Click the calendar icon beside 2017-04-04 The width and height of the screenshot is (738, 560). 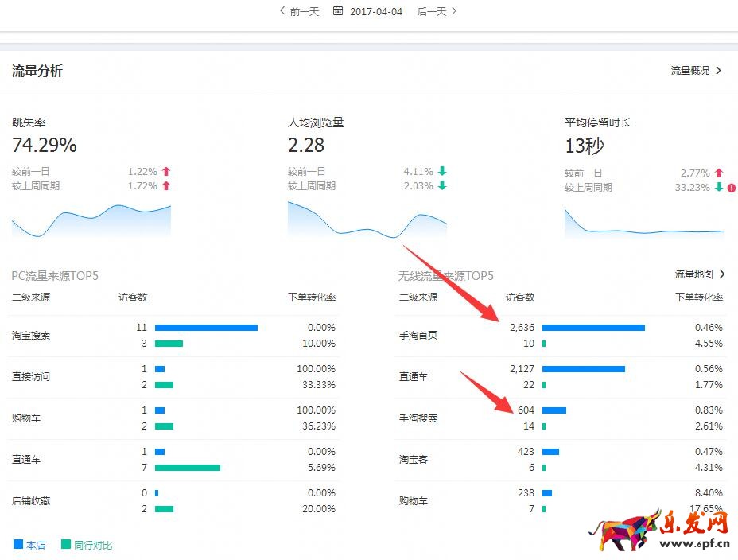[x=338, y=11]
